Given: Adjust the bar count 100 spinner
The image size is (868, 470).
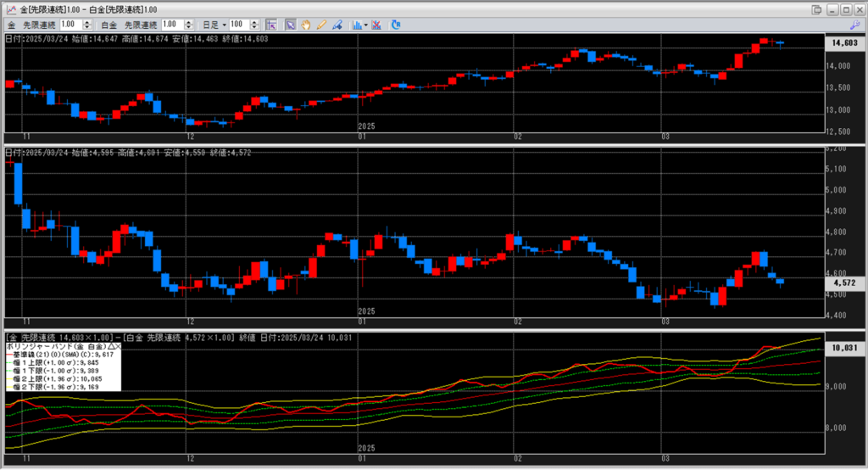Looking at the screenshot, I should click(x=253, y=25).
